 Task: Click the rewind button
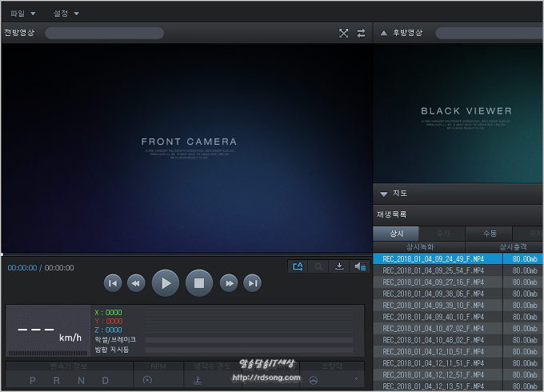pos(136,282)
